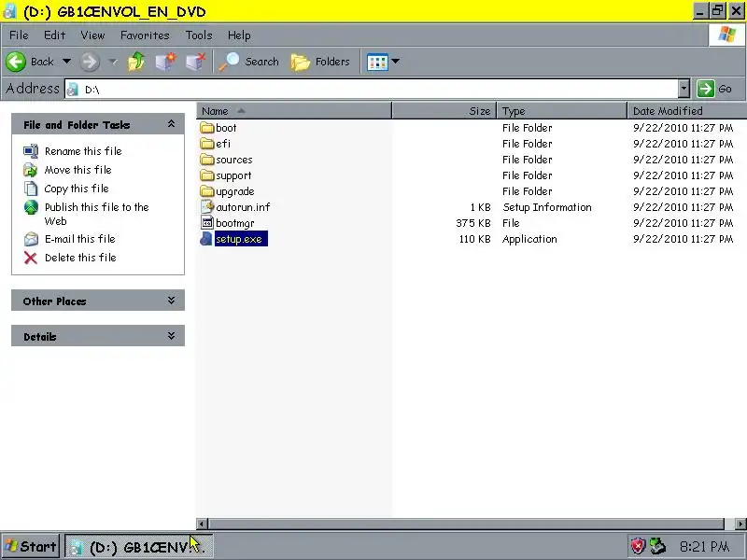Viewport: 747px width, 560px height.
Task: Select the sources folder icon
Action: (x=207, y=160)
